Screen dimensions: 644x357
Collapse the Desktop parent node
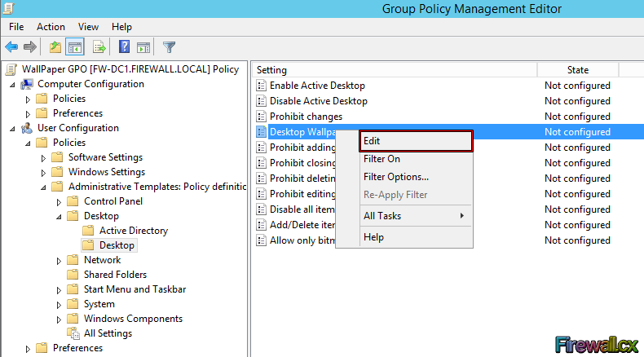click(x=60, y=217)
